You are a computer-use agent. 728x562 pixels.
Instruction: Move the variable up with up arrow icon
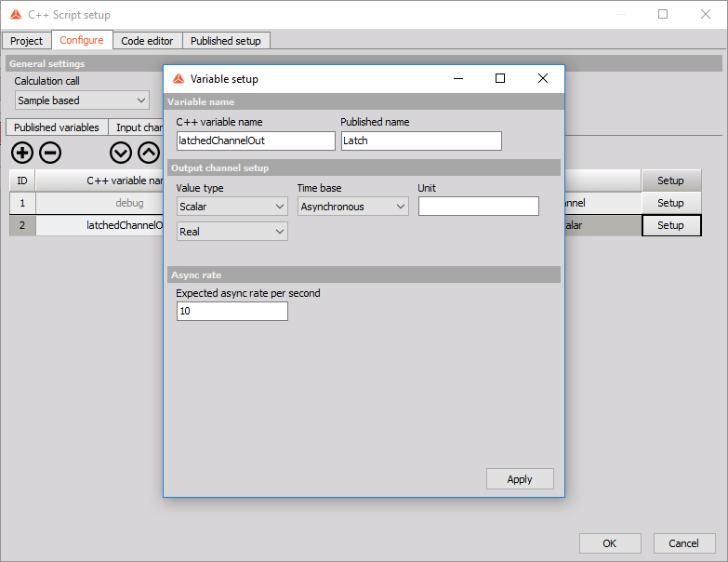(149, 153)
